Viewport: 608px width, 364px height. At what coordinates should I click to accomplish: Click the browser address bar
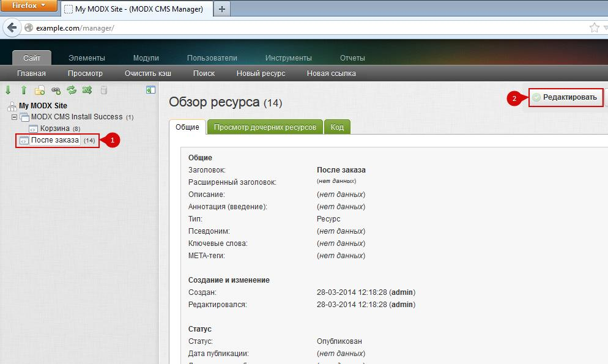306,28
